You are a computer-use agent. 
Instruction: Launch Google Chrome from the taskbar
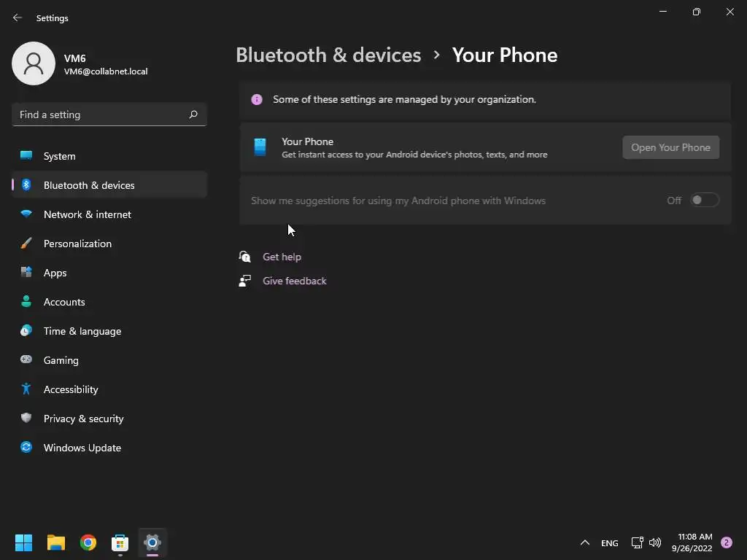click(88, 542)
